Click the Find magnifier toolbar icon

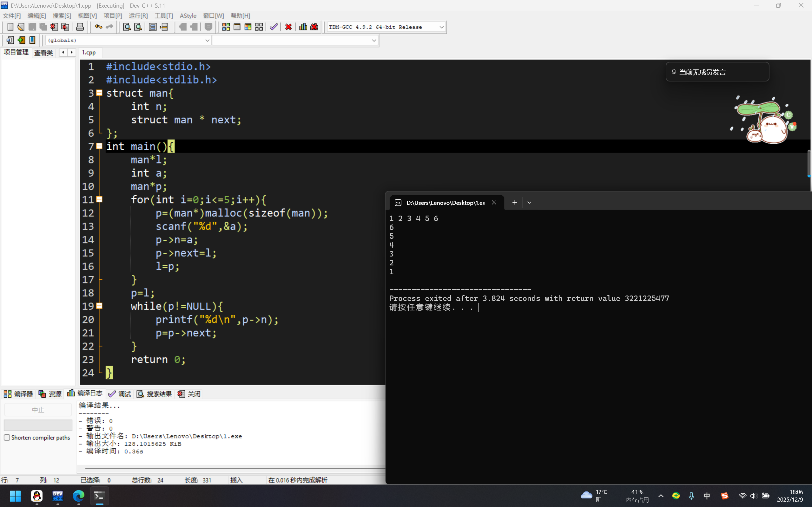tap(127, 27)
